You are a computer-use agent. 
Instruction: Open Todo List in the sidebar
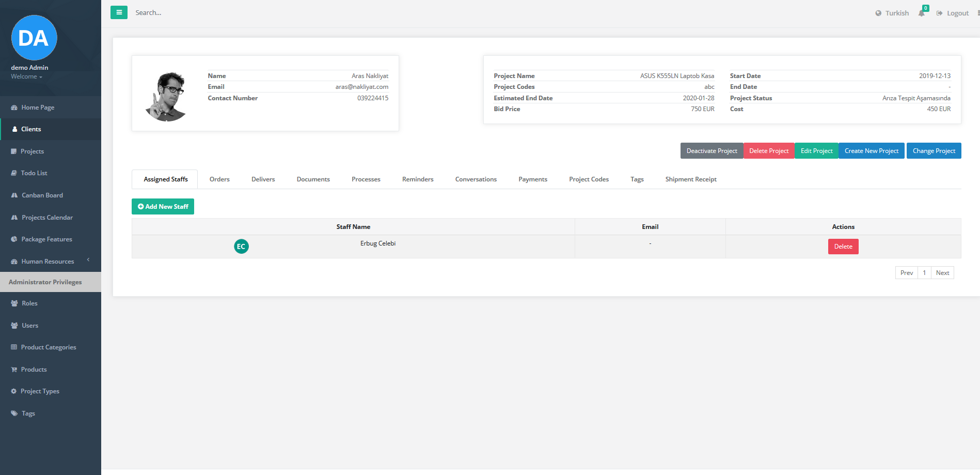pyautogui.click(x=51, y=173)
